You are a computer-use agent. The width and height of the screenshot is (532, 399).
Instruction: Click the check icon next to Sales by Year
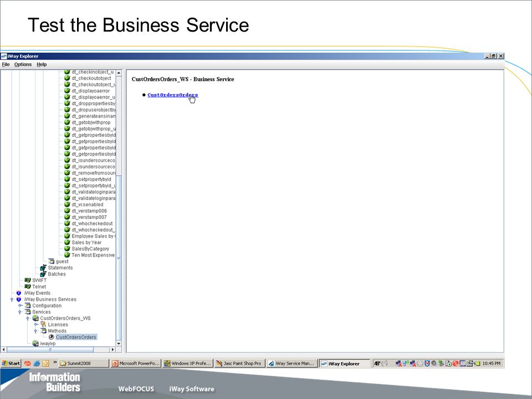[67, 242]
